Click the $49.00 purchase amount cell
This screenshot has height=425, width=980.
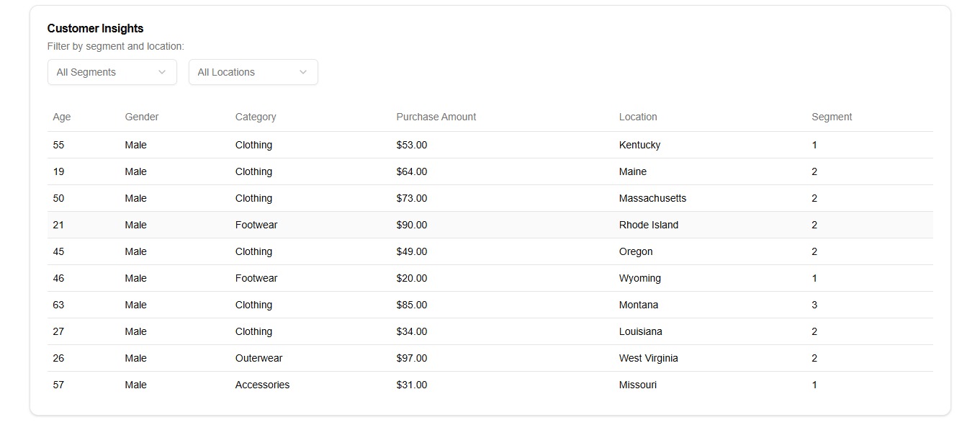tap(412, 251)
